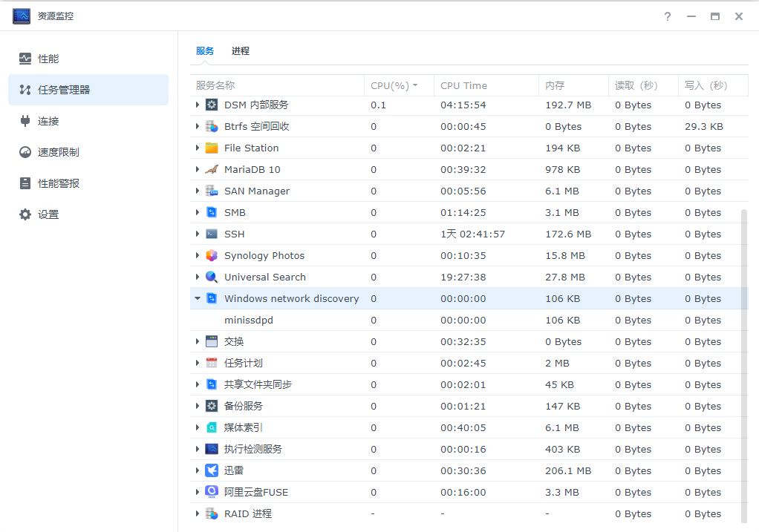
Task: Click the SSH terminal icon
Action: click(x=212, y=234)
